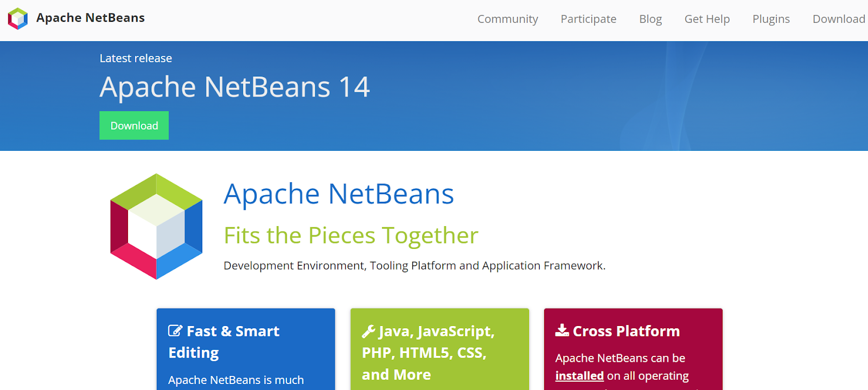Click the 'Fast & Smart Editing' card heading
Screen dimensions: 868x390
(224, 342)
